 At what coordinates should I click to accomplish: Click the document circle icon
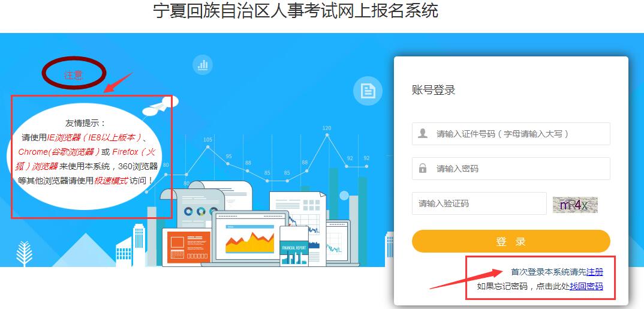(x=368, y=91)
